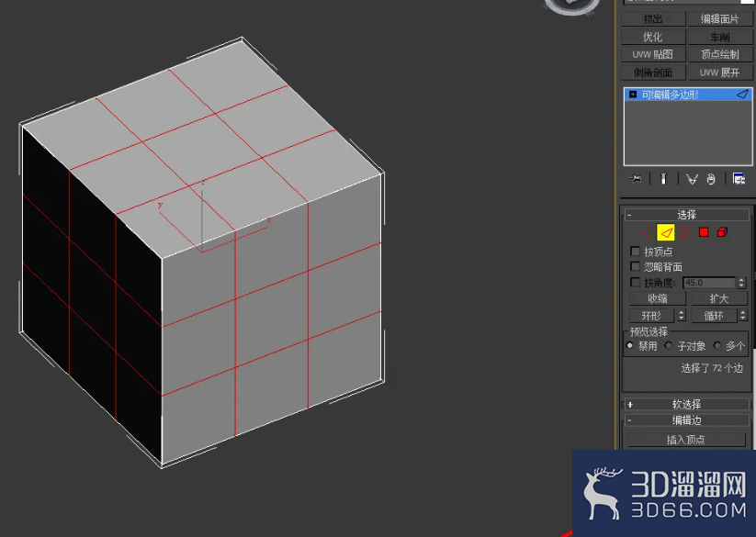Viewport: 756px width, 537px height.
Task: Click the UVW 展开 modifier button
Action: (720, 73)
